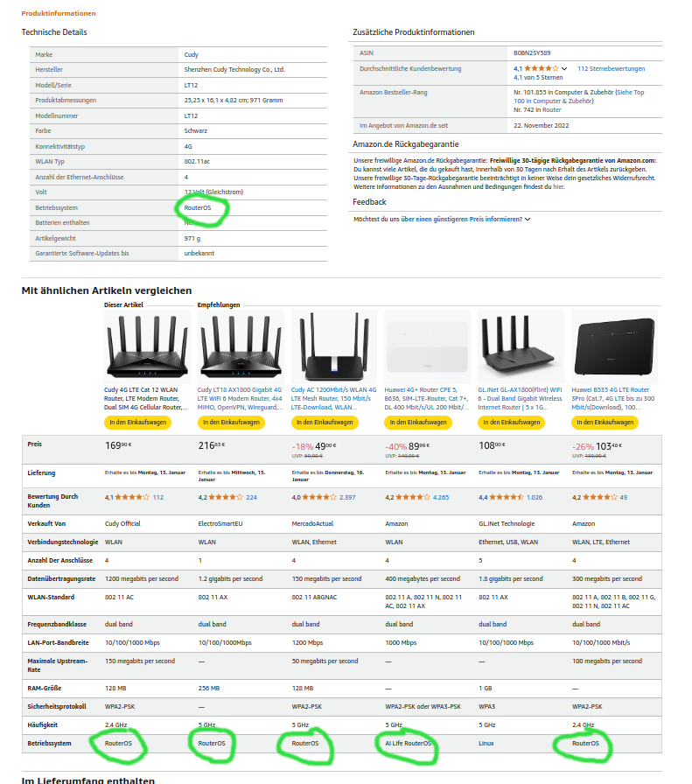Click the 'GL.iNet Technologie' seller cell

click(x=507, y=524)
